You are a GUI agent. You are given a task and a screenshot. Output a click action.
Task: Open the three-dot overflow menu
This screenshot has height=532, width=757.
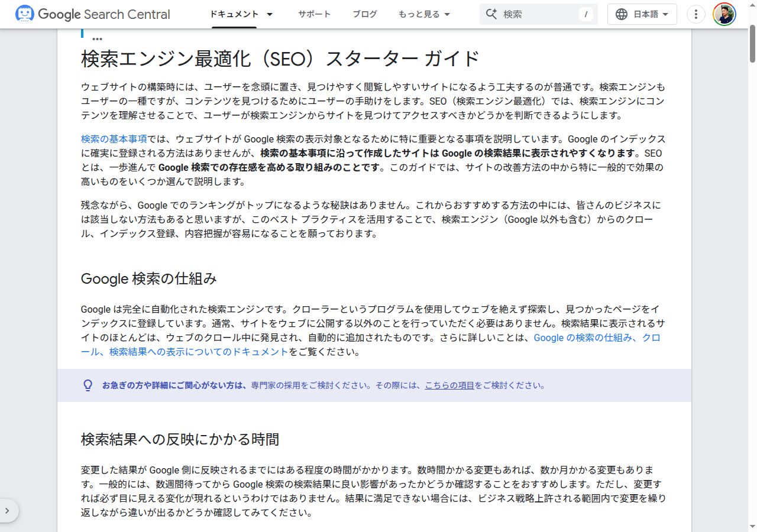695,14
